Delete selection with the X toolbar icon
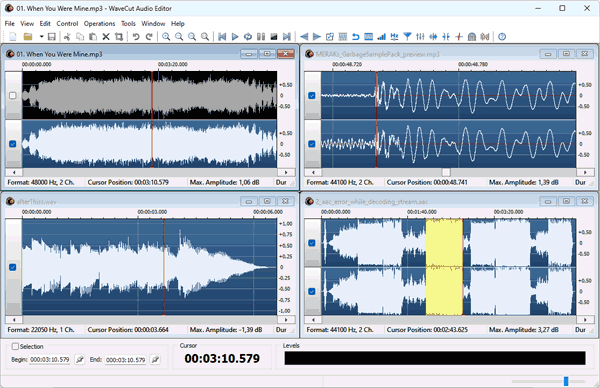 [x=106, y=37]
